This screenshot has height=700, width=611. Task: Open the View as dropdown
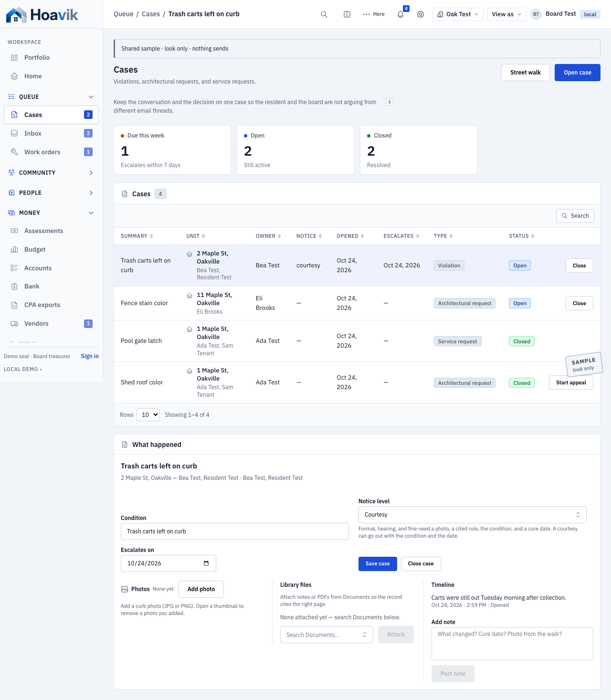[x=507, y=14]
